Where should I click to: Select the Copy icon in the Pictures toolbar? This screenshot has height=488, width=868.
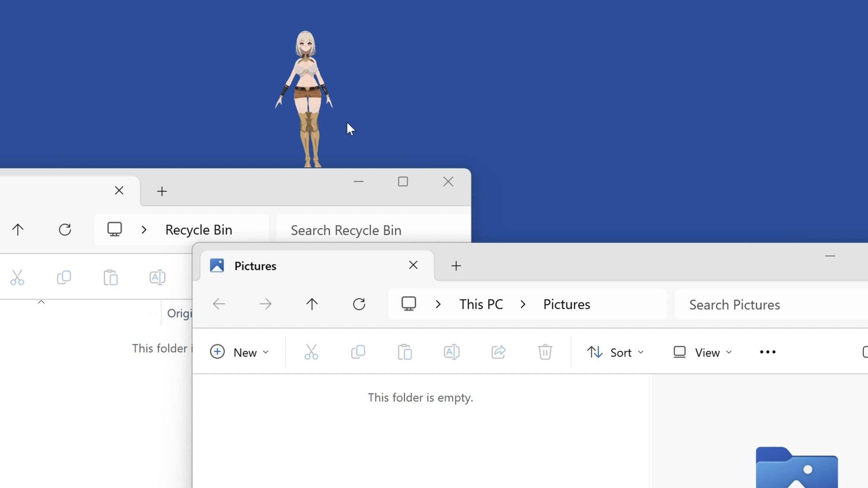358,352
